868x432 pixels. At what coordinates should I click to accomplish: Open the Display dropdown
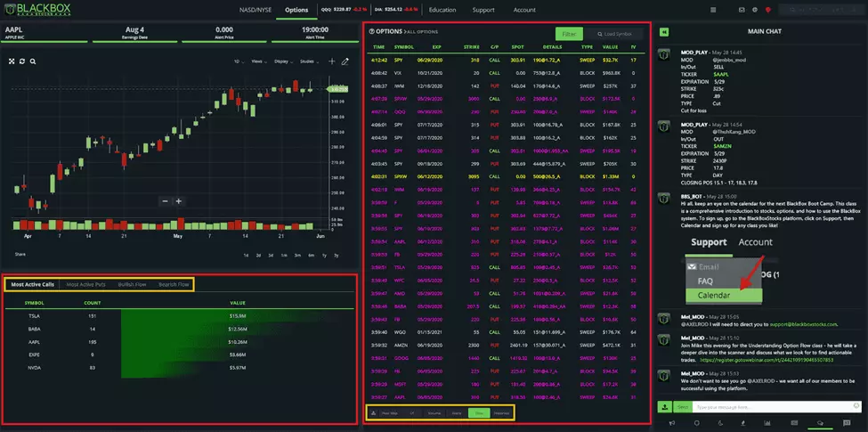pos(283,61)
